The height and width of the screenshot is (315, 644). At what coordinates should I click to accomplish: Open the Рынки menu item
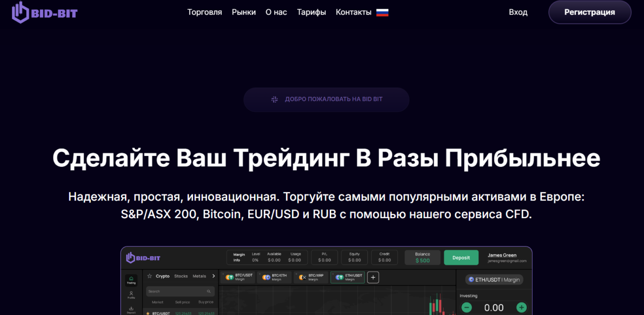pyautogui.click(x=244, y=12)
